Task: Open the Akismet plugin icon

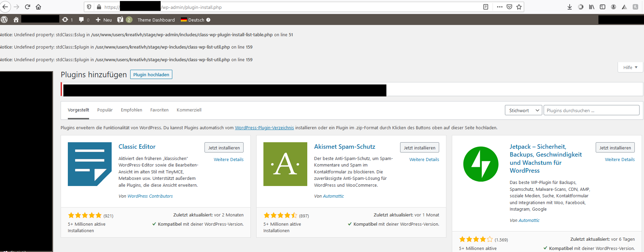Action: point(285,164)
